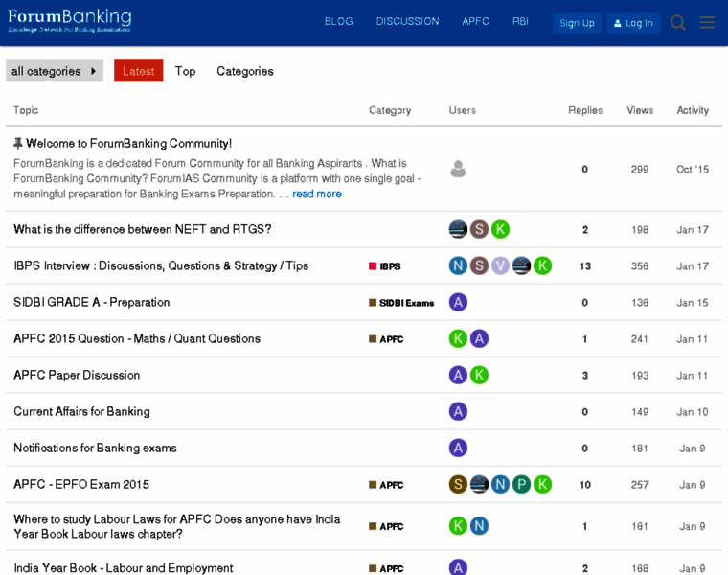Click the N avatar in Where to study Labour Laws row
Image resolution: width=728 pixels, height=575 pixels.
click(479, 526)
